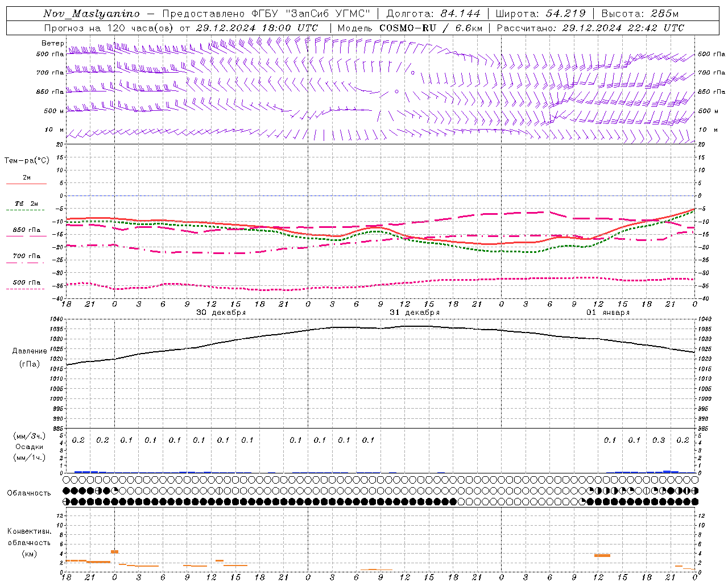Click the "01 января" date label
The height and width of the screenshot is (582, 728).
608,313
